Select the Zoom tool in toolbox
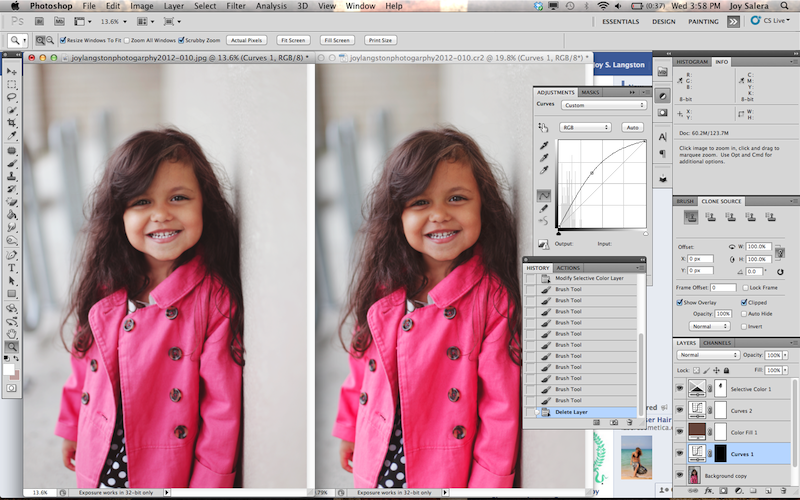Screen dimensions: 800x500 12,347
